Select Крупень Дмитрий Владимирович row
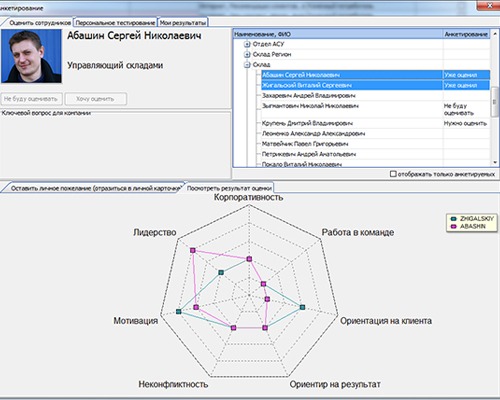Screen dimensions: 500x400 (376, 123)
